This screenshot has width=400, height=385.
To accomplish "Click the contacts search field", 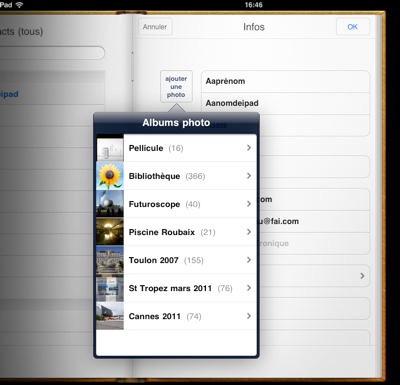I will point(52,53).
